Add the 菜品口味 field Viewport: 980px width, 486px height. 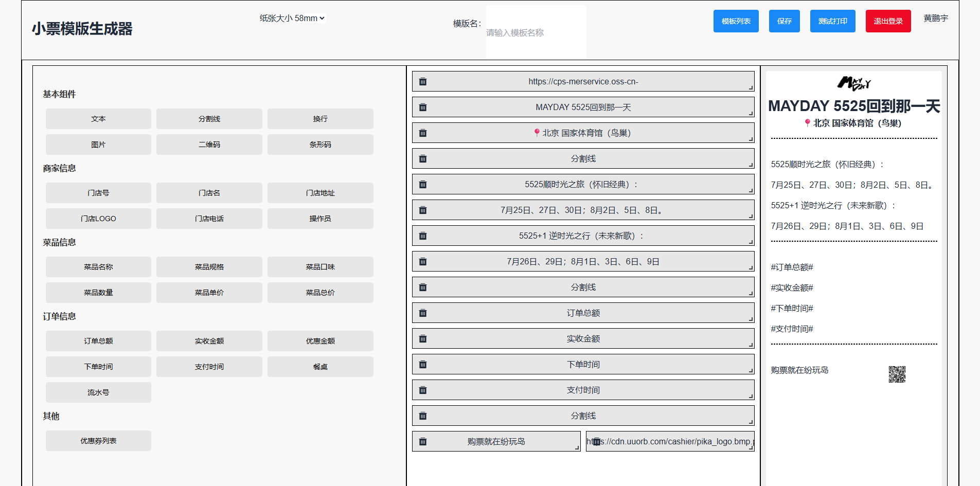click(x=320, y=267)
